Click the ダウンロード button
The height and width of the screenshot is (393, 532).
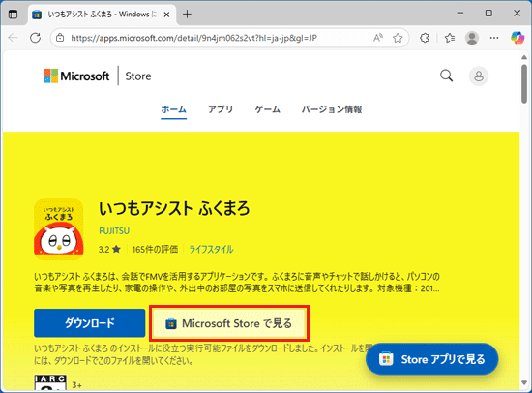click(x=90, y=323)
